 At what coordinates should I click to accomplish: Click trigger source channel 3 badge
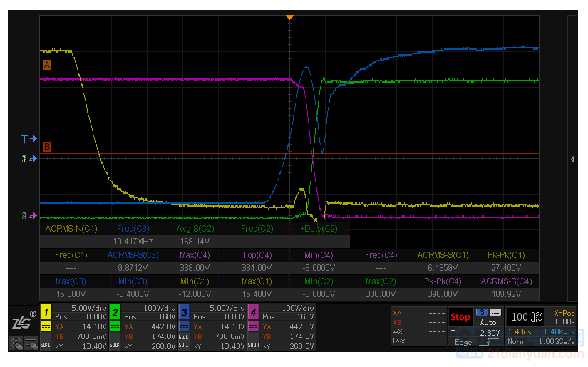point(482,312)
